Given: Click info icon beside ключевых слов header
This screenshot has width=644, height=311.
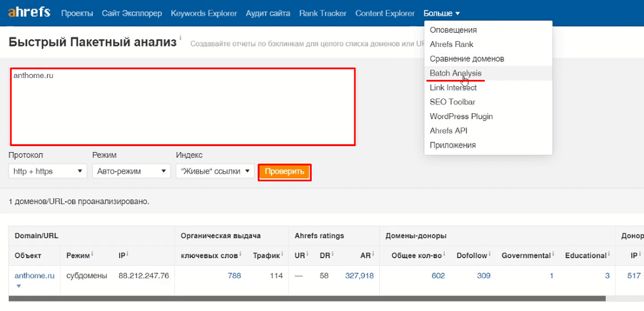Looking at the screenshot, I should click(240, 254).
